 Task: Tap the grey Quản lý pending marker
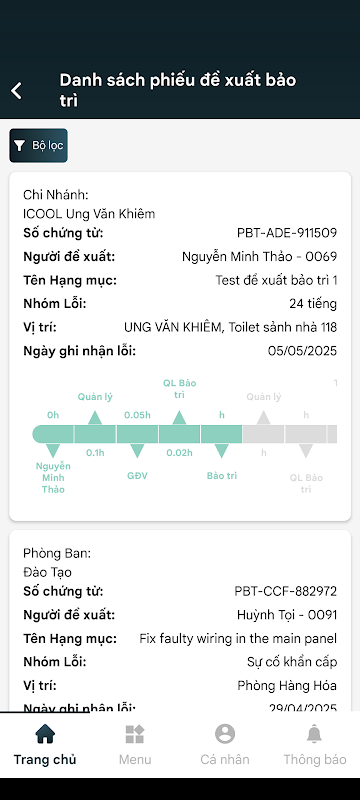coord(263,417)
